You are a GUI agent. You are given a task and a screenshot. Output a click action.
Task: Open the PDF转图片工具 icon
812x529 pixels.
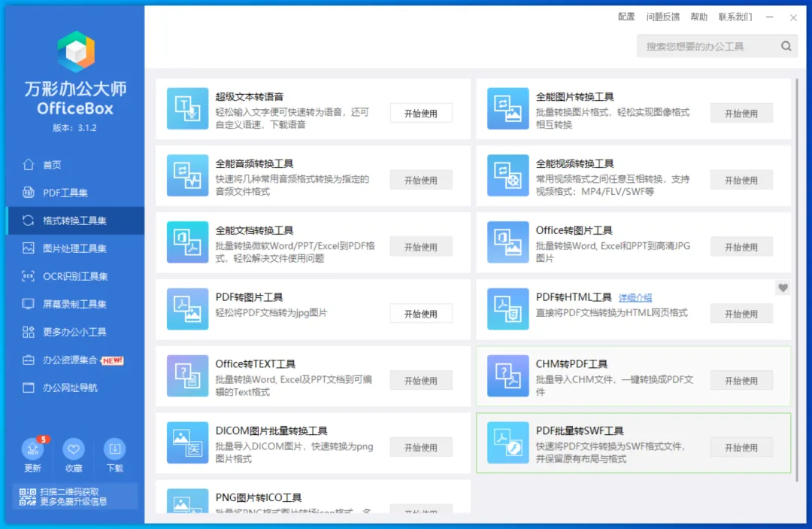pyautogui.click(x=187, y=309)
